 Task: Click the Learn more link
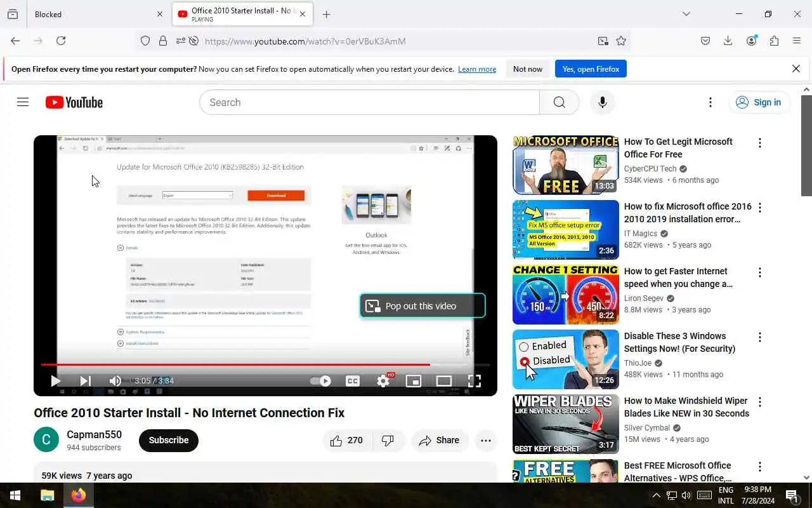point(477,69)
